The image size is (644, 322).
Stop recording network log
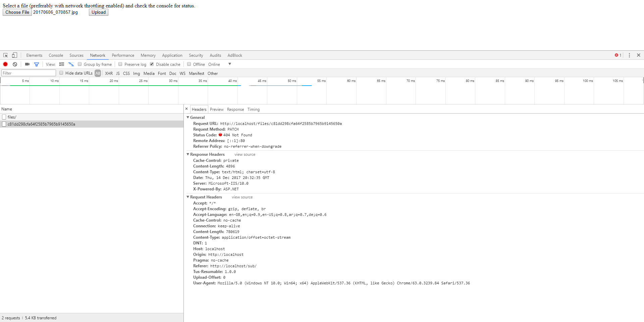[5, 64]
